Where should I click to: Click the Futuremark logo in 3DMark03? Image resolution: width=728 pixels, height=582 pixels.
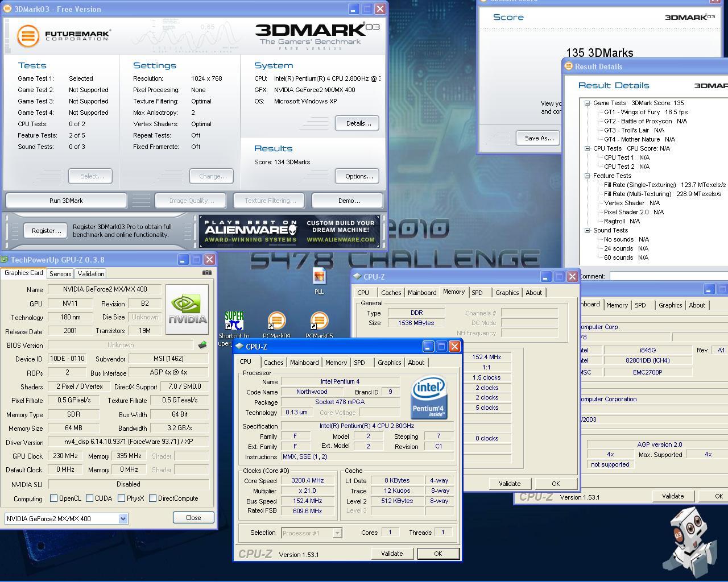point(63,36)
